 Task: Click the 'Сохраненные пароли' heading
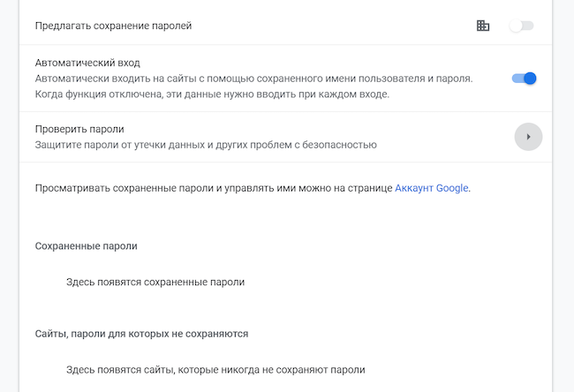(86, 246)
